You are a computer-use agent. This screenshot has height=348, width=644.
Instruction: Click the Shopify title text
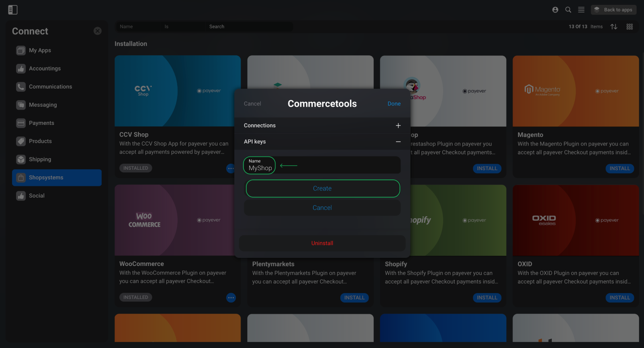tap(396, 264)
